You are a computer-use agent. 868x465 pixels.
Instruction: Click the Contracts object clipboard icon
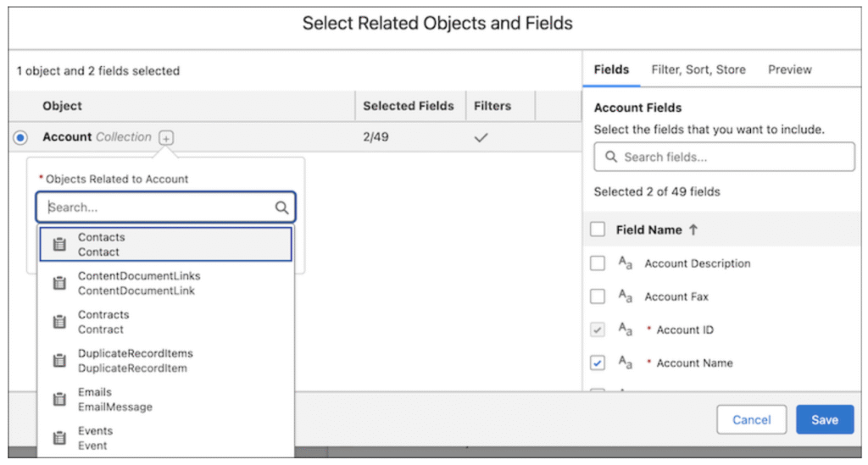click(x=59, y=322)
